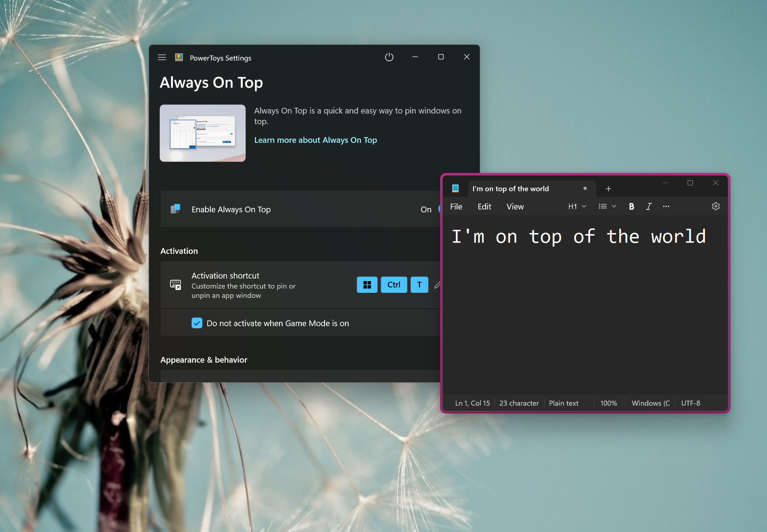Screen dimensions: 767x532
Task: Open the View menu in Notepad
Action: [x=515, y=207]
